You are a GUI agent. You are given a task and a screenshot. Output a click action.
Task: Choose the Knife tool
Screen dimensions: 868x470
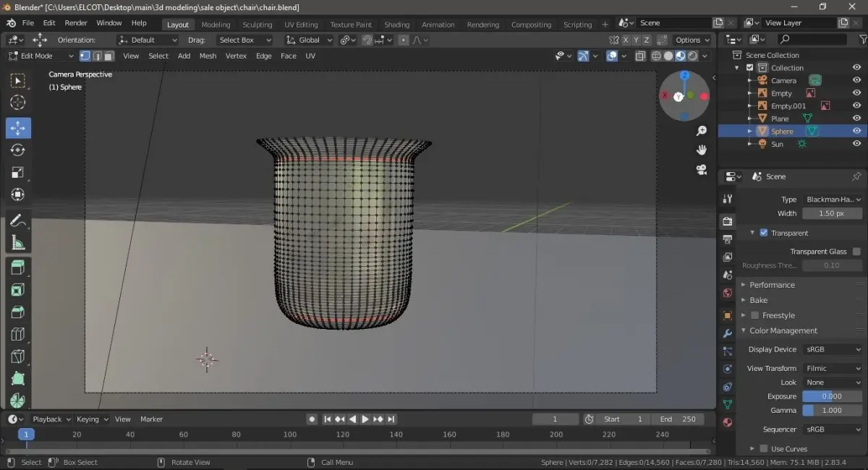click(18, 356)
